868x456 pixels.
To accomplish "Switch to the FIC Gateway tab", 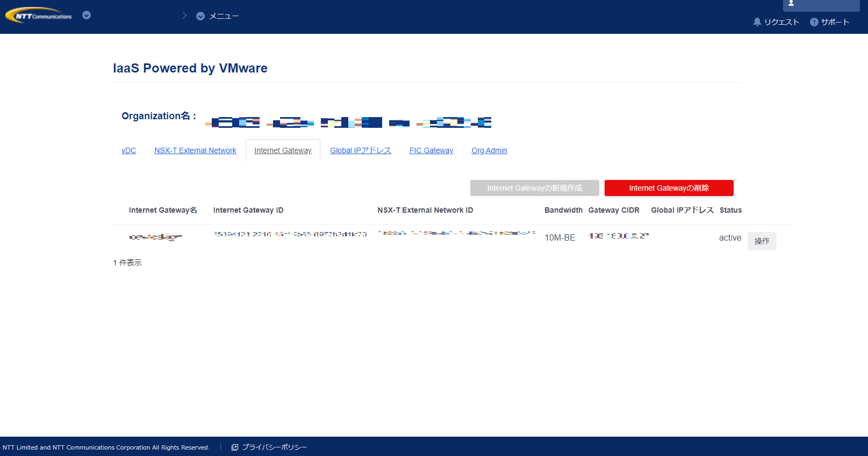I will pos(432,150).
